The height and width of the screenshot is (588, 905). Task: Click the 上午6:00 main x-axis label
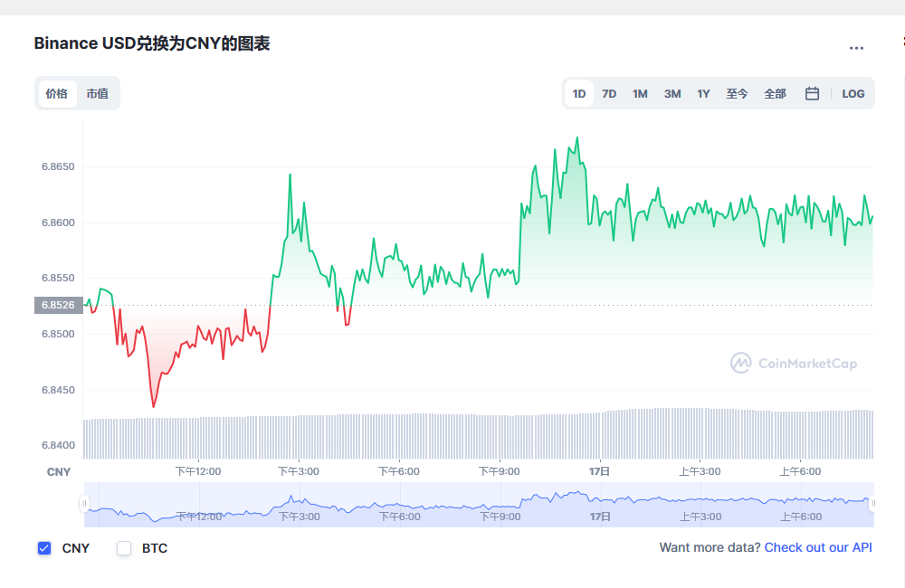point(801,471)
